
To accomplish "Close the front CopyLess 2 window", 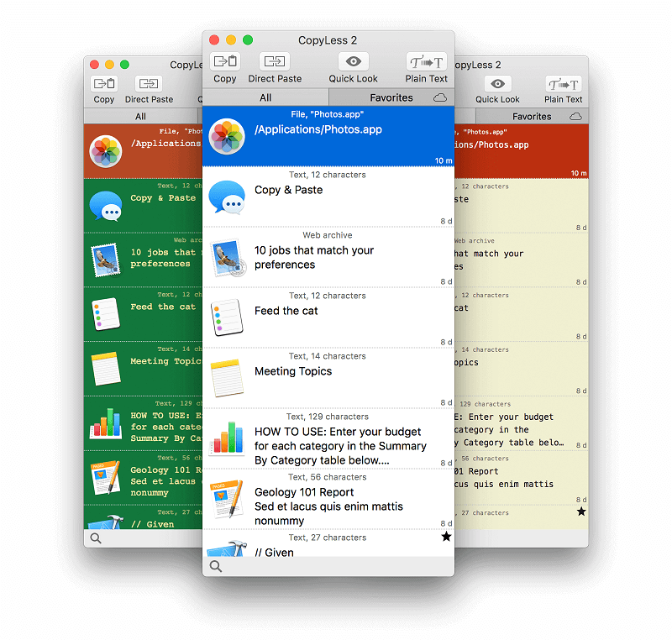I will 214,39.
